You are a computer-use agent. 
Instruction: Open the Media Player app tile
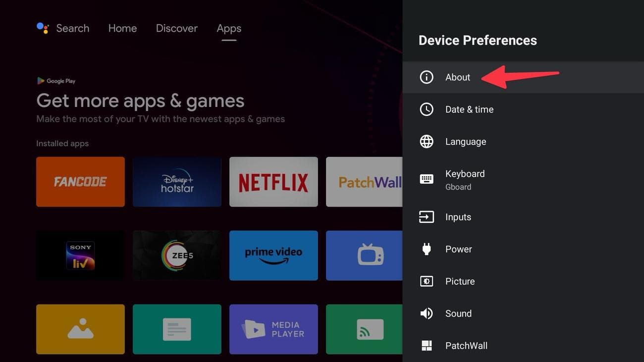[273, 329]
